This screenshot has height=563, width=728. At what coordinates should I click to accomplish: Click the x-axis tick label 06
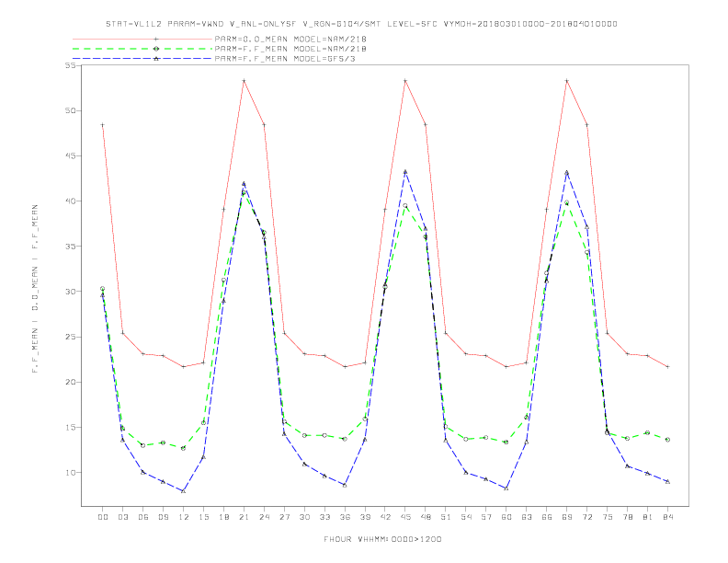(143, 517)
